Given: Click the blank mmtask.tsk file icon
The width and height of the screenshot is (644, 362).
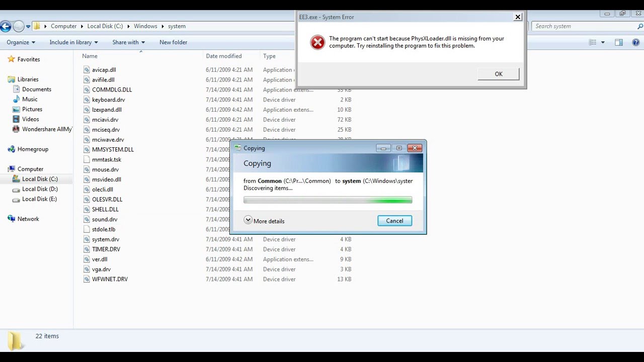Looking at the screenshot, I should pos(87,159).
